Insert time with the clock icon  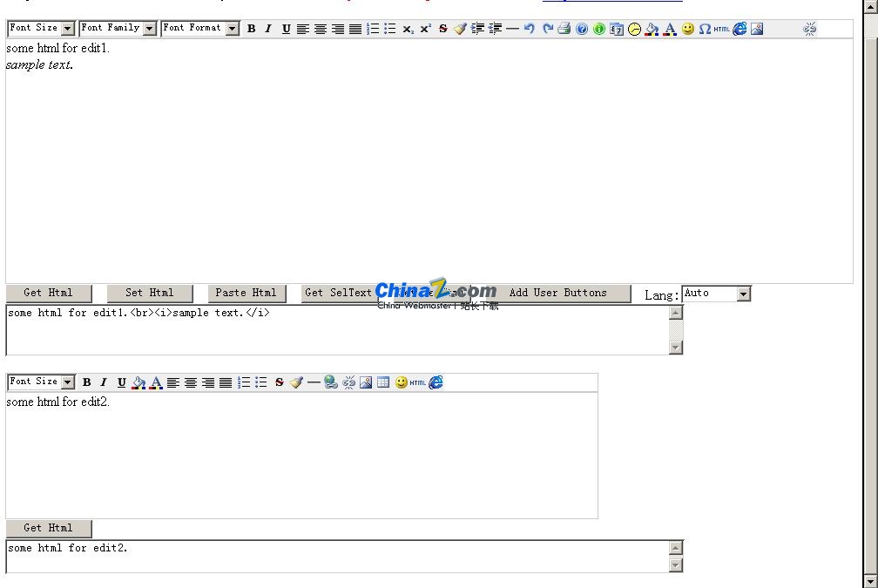click(x=634, y=29)
